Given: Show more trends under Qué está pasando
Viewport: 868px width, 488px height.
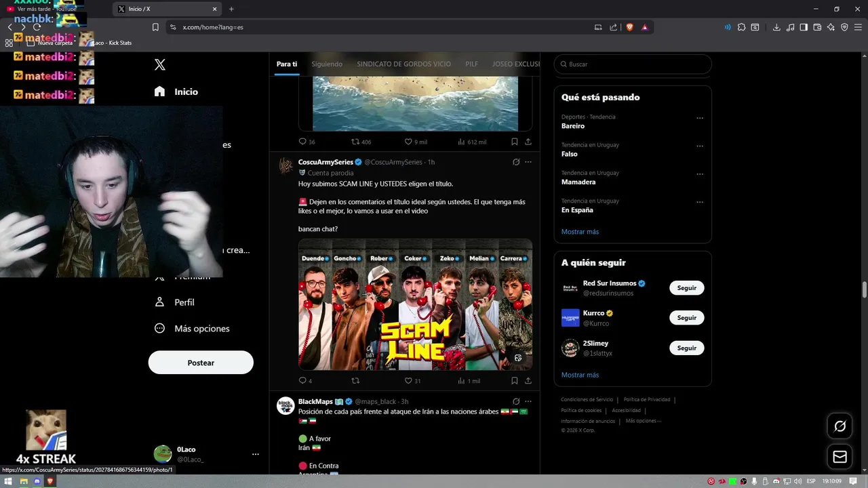Looking at the screenshot, I should (x=580, y=232).
